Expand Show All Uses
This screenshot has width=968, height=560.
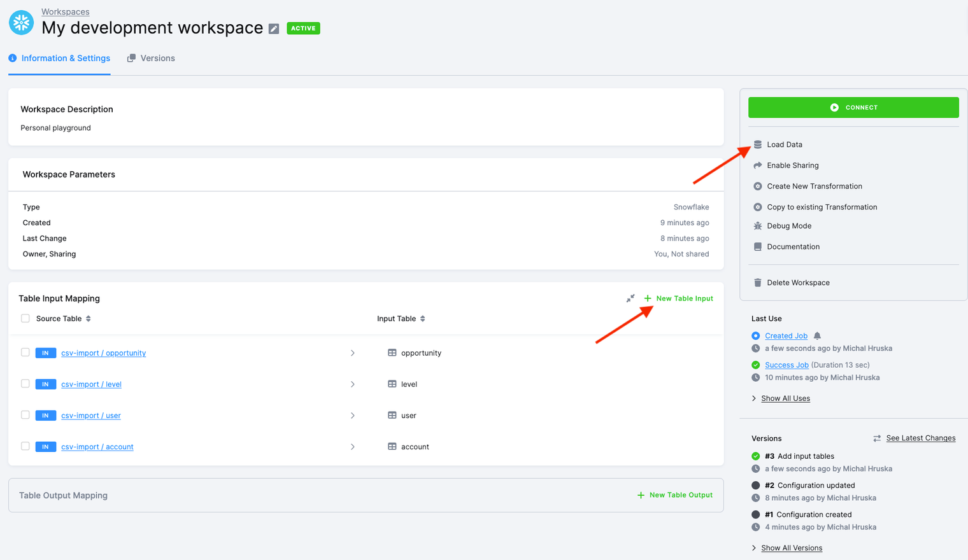tap(781, 398)
